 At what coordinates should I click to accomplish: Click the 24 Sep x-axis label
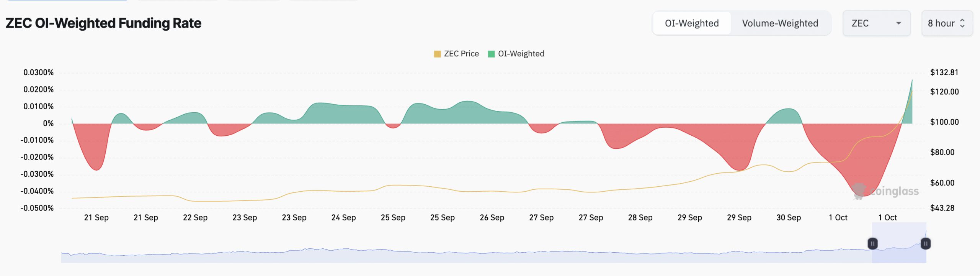(x=343, y=218)
